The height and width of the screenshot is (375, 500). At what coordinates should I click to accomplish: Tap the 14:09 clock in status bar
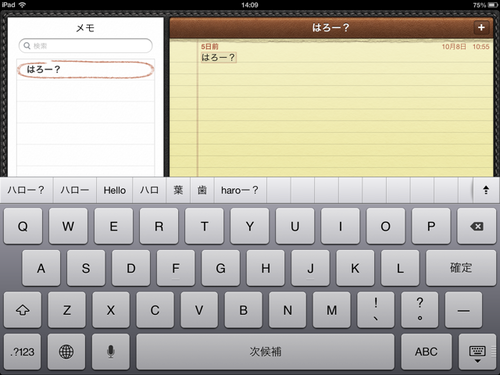tap(250, 5)
